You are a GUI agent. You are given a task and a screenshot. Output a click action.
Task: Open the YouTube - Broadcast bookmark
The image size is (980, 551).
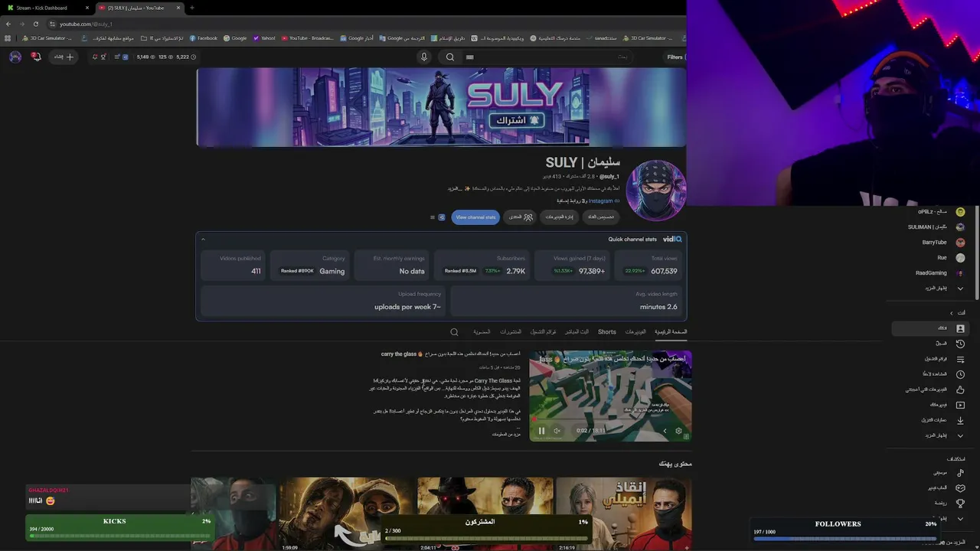tap(307, 38)
